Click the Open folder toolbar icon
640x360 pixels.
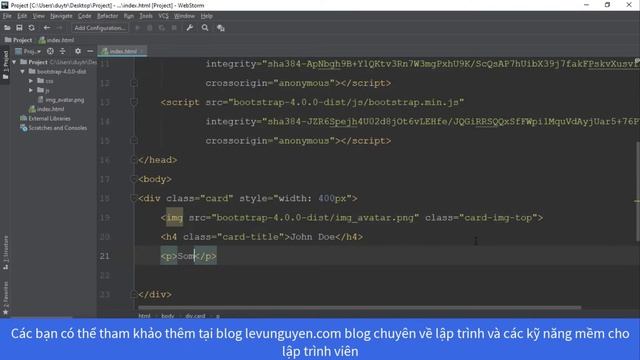7,28
